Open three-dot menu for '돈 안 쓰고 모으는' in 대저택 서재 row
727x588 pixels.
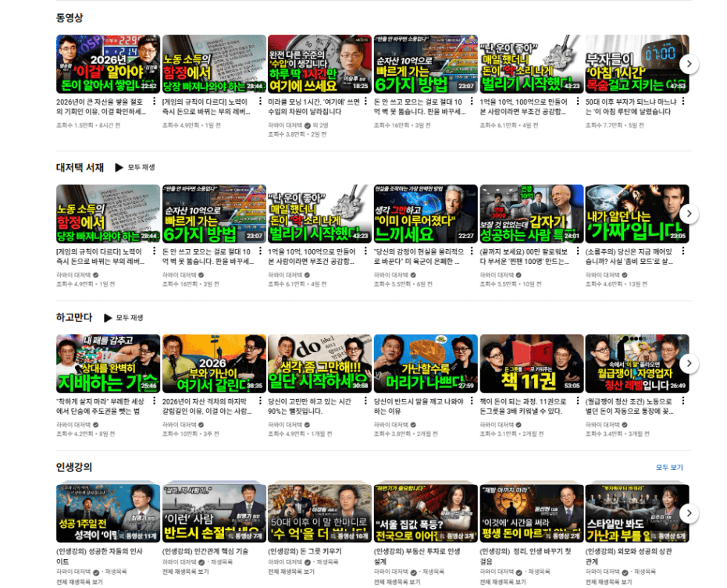coord(260,251)
